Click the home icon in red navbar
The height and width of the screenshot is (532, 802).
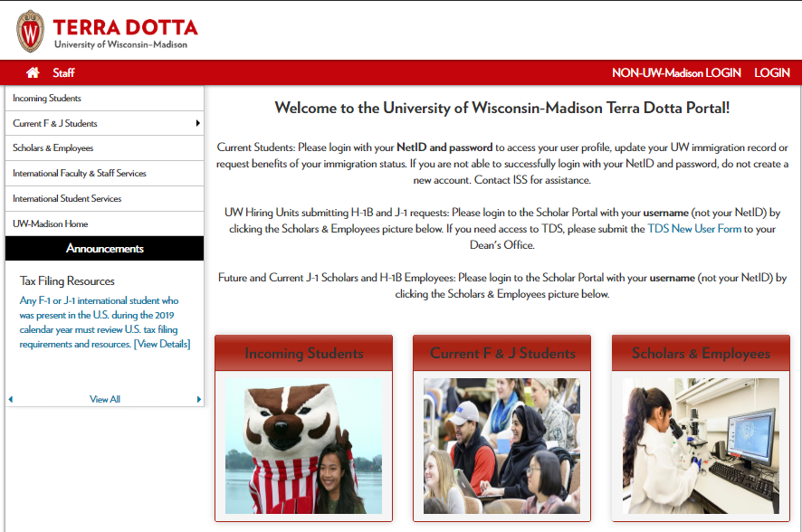(x=33, y=72)
